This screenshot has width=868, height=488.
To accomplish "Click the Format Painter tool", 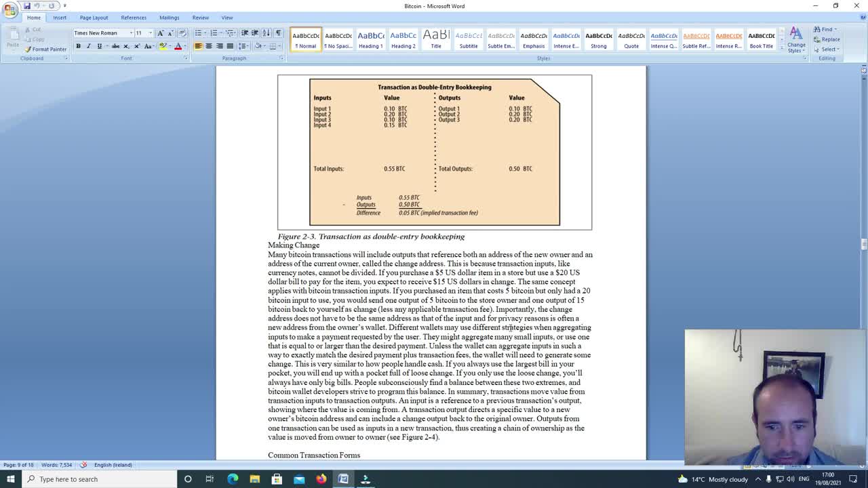I will pyautogui.click(x=45, y=49).
